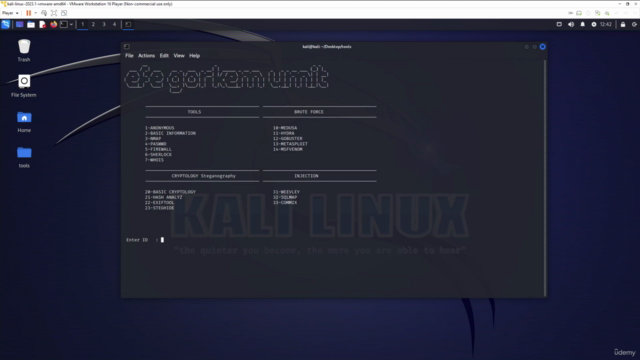Viewport: 640px width, 360px height.
Task: Click the 12:42 clock in the panel
Action: point(606,24)
